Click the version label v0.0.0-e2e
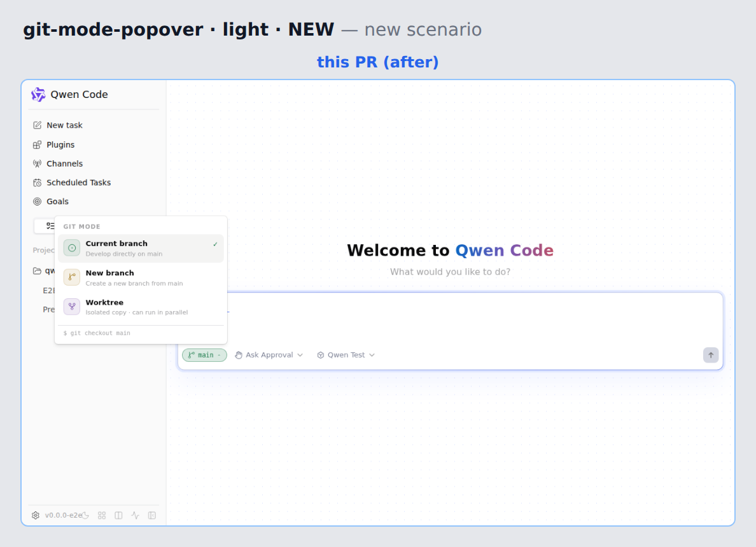The height and width of the screenshot is (547, 756). pos(63,515)
